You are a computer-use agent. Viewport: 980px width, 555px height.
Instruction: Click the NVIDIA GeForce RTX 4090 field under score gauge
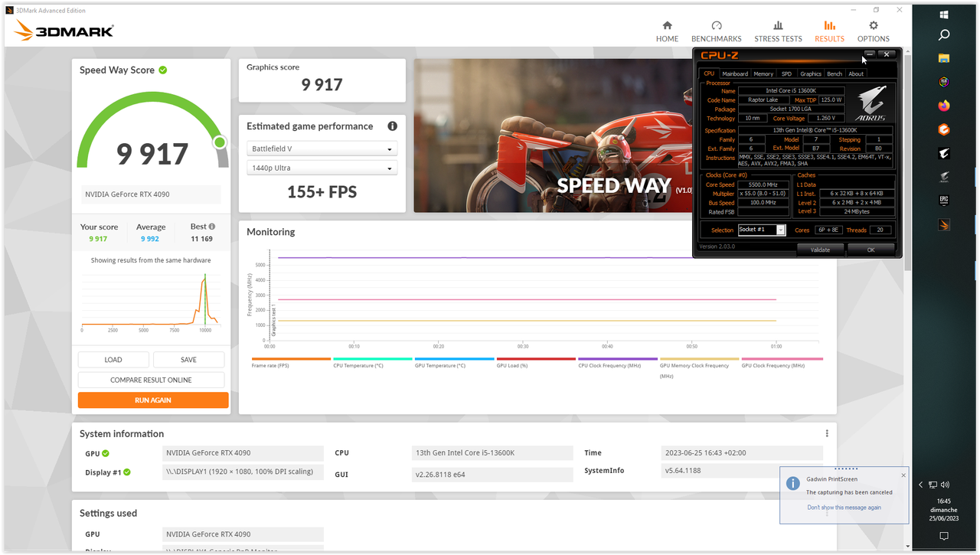click(x=151, y=194)
